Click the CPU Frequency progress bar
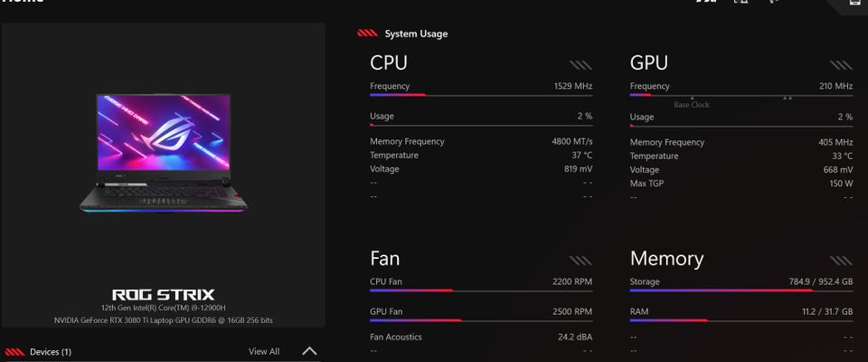 (x=481, y=95)
